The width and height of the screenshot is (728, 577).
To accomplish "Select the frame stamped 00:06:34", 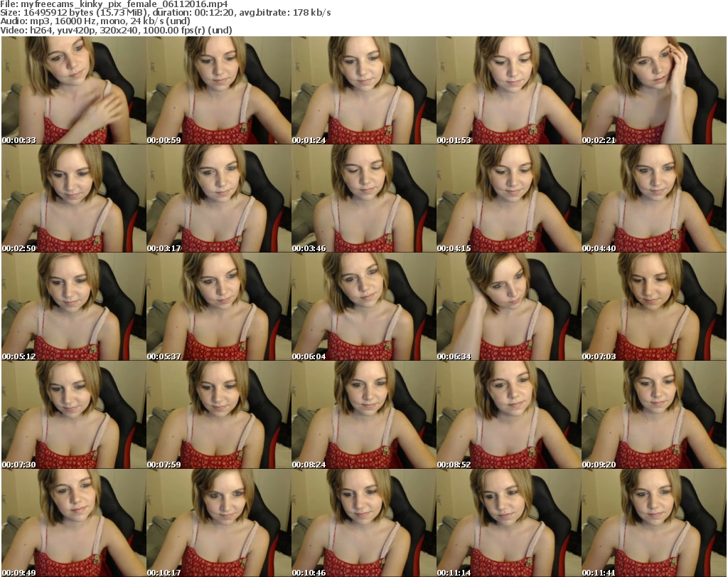I will 508,307.
